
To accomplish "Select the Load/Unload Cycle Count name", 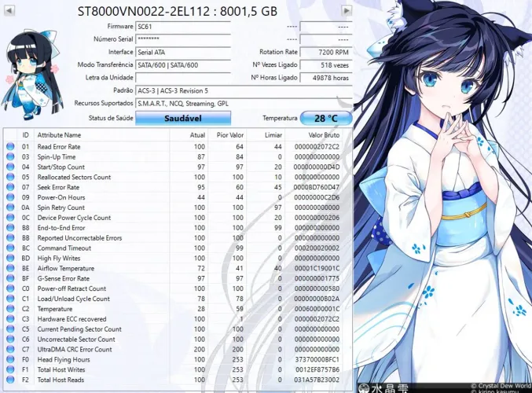I will (x=74, y=299).
